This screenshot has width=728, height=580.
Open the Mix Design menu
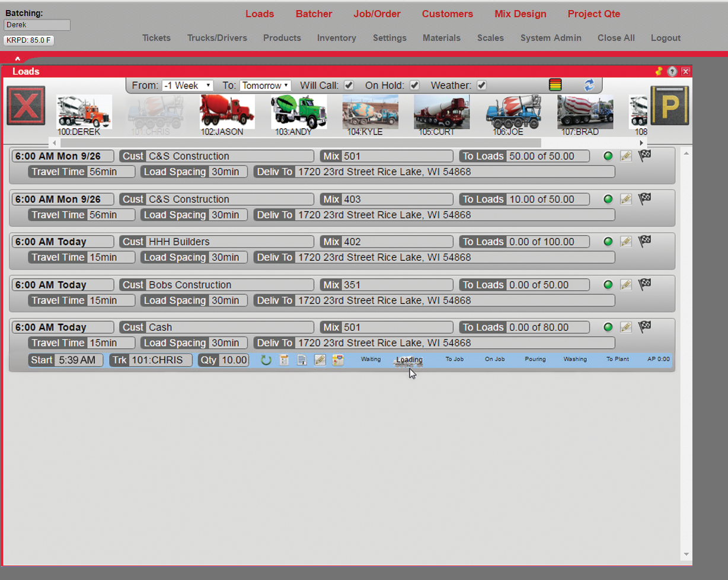click(521, 14)
